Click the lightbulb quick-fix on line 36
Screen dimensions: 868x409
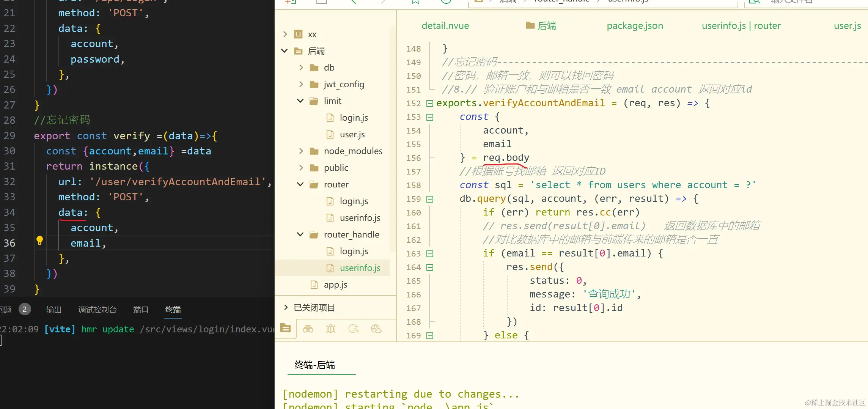click(39, 241)
